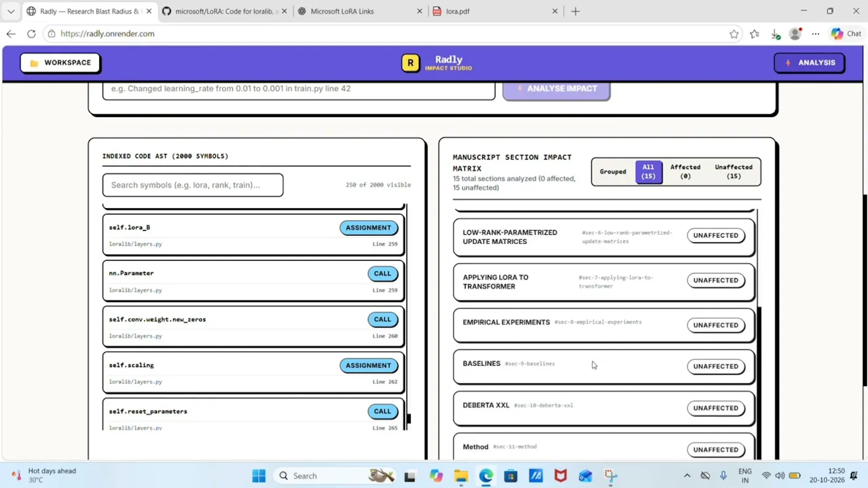Image resolution: width=868 pixels, height=488 pixels.
Task: Open the browser settings and more menu
Action: (x=815, y=34)
